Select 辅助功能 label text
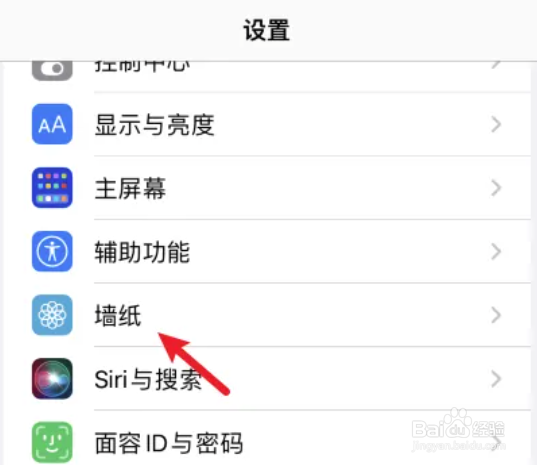537x465 pixels. coord(142,252)
